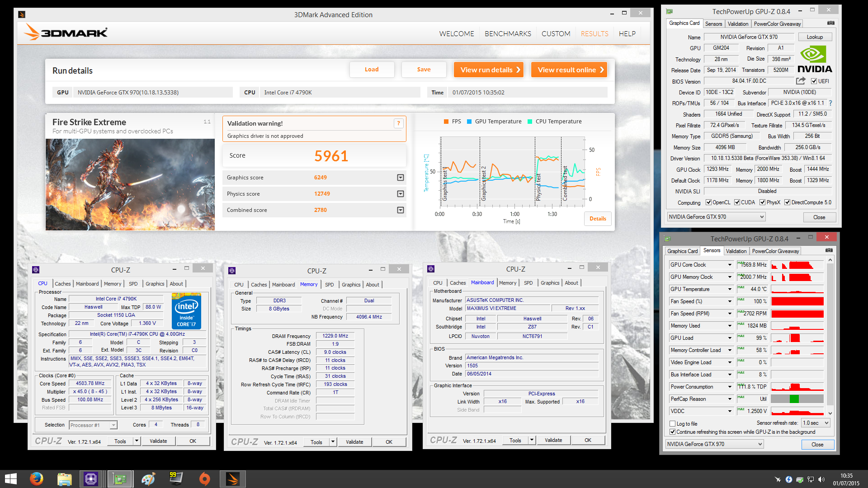Viewport: 868px width, 488px height.
Task: Click the Fire Strike Extreme thumbnail image
Action: 130,184
